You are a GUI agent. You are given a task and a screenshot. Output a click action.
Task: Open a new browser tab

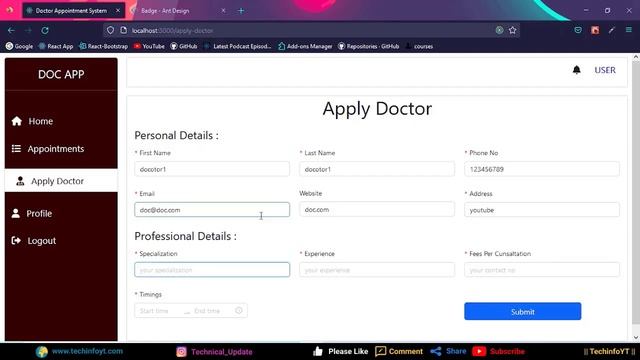coord(241,11)
